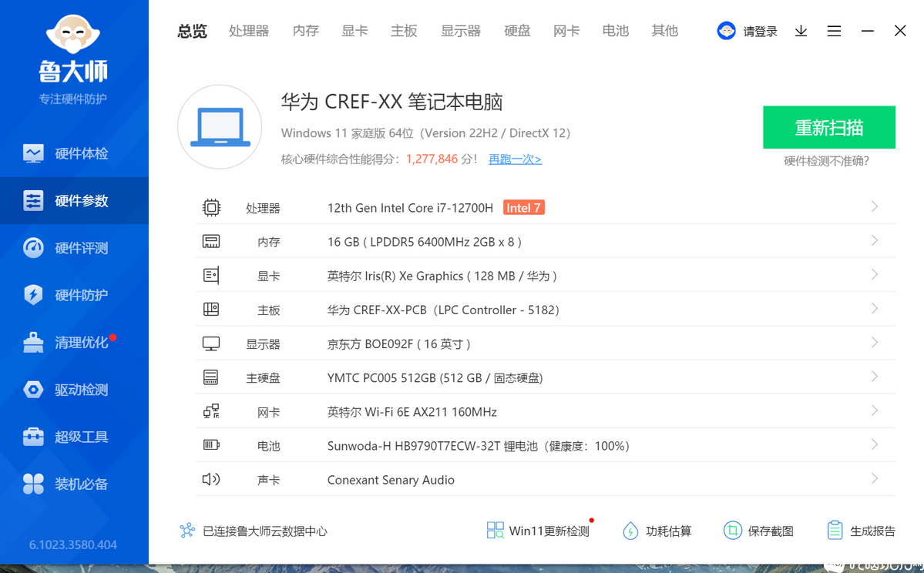Click 硬件检测不准确? link

[x=826, y=161]
